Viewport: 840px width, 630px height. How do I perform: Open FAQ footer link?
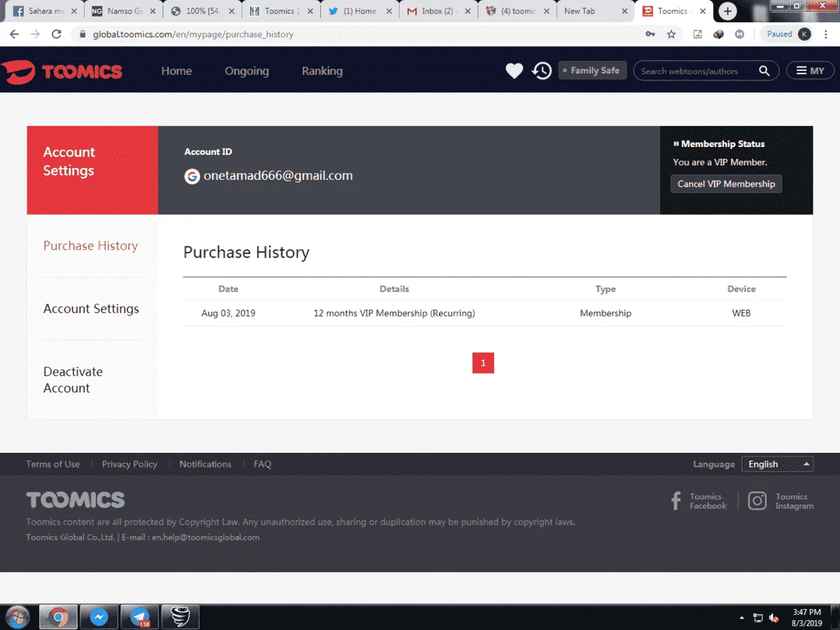point(262,464)
